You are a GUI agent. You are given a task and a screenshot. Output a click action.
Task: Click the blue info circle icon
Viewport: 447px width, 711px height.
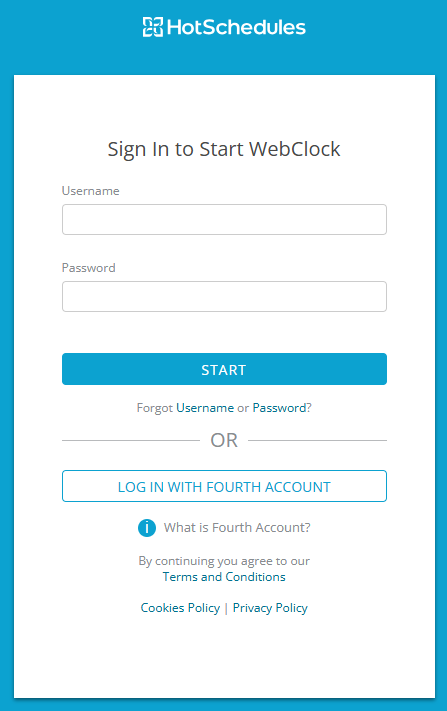click(147, 528)
